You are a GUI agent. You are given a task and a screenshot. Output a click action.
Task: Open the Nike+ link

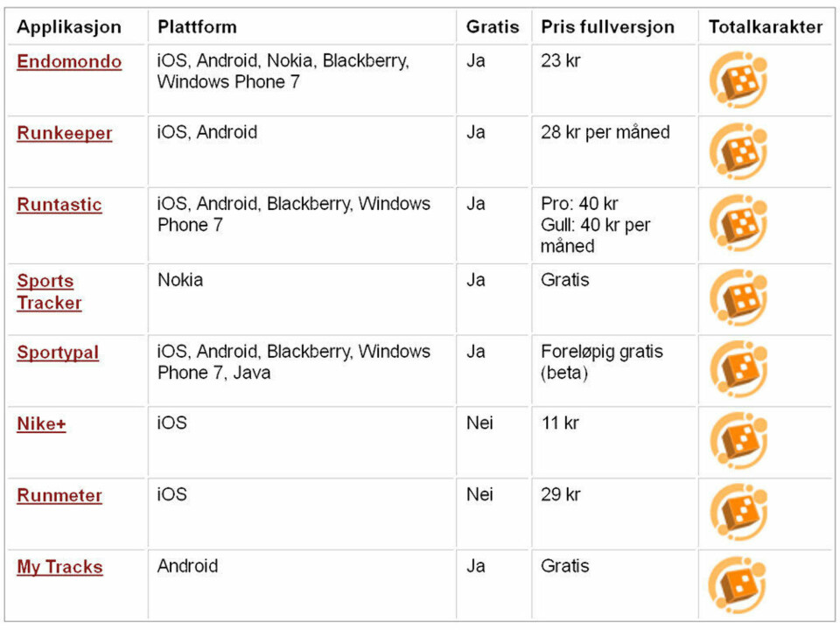pos(41,423)
